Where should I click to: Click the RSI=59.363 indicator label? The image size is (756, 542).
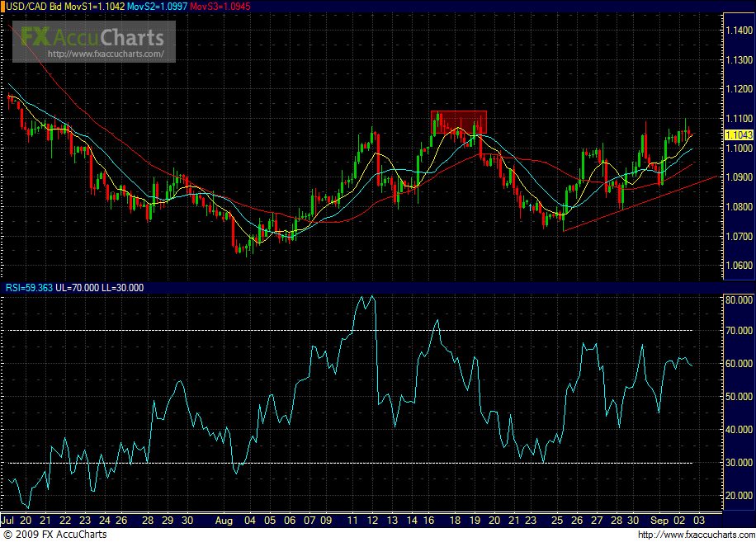coord(26,288)
